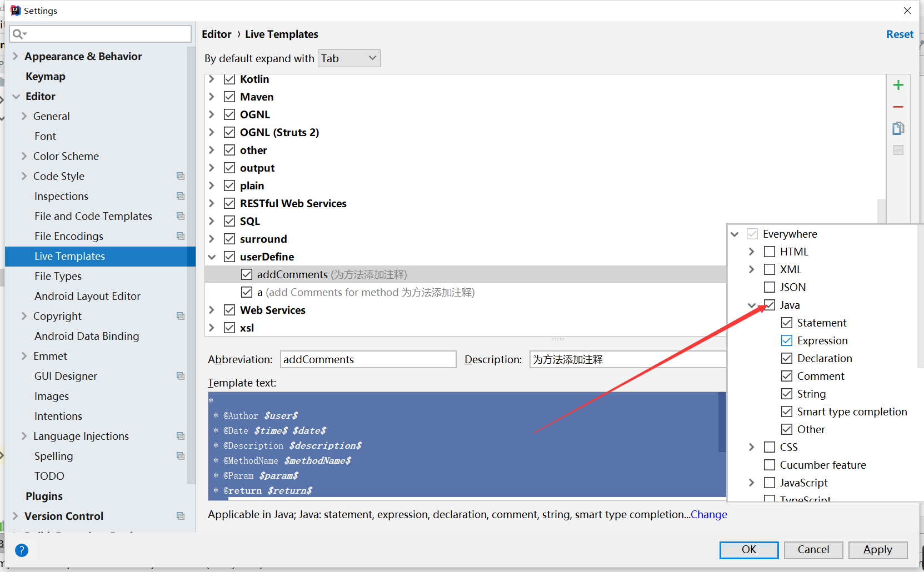Click project icon beside GUI Designer
Viewport: 924px width, 572px height.
(181, 376)
